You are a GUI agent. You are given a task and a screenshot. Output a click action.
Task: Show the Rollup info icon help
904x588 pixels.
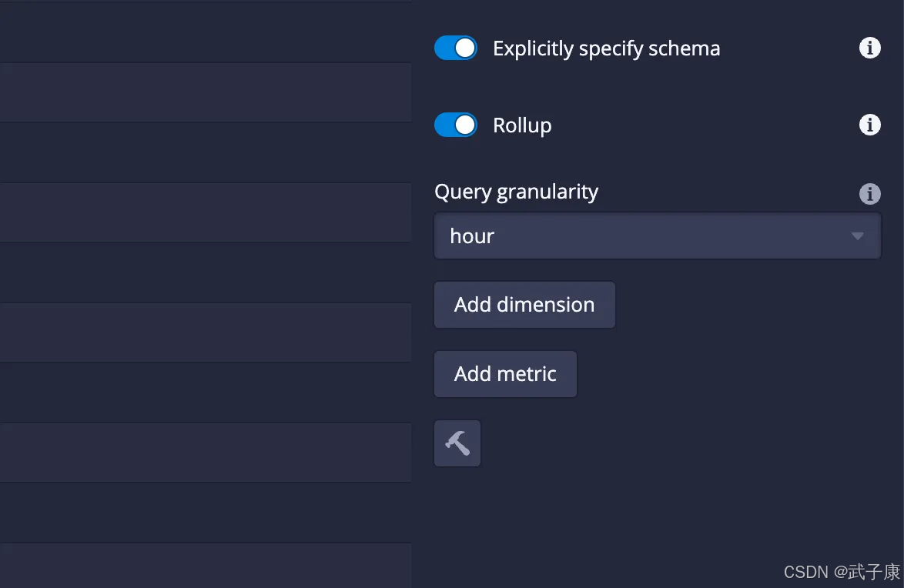point(869,125)
